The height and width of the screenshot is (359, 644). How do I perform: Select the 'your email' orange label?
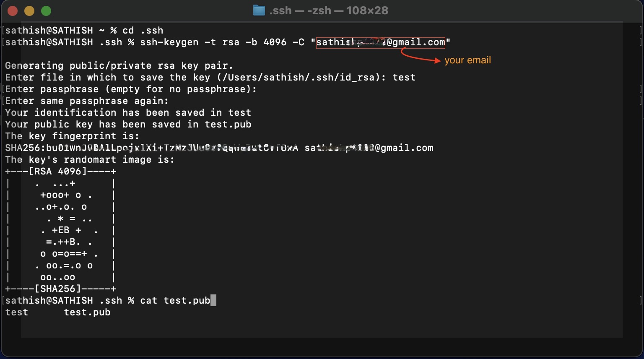click(x=468, y=60)
